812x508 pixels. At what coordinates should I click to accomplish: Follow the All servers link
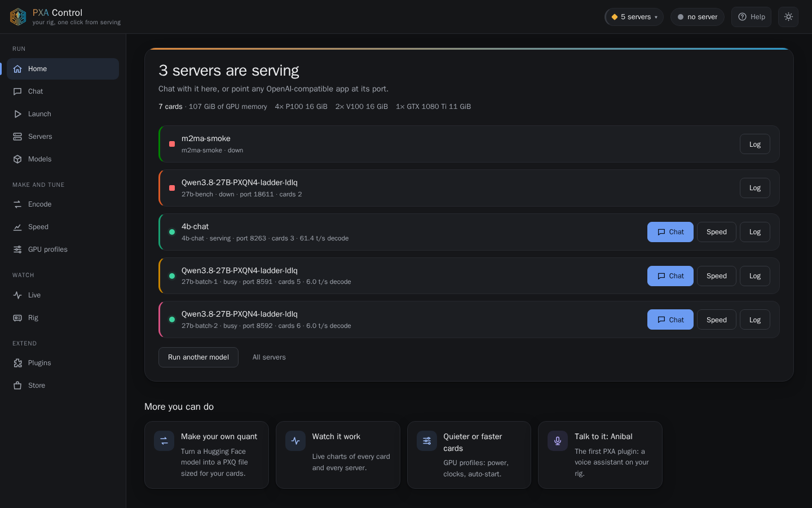pos(269,357)
